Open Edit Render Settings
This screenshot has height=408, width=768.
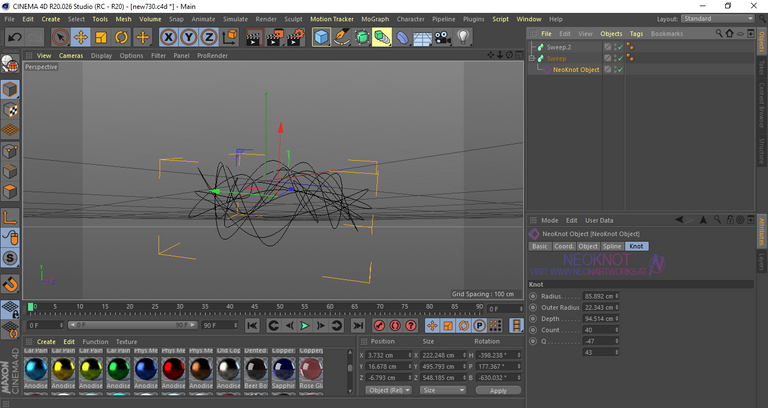[x=295, y=37]
